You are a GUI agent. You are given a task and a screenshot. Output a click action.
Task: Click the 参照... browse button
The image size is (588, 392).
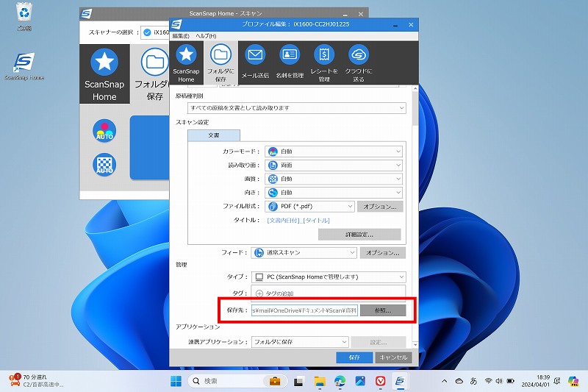pos(383,310)
